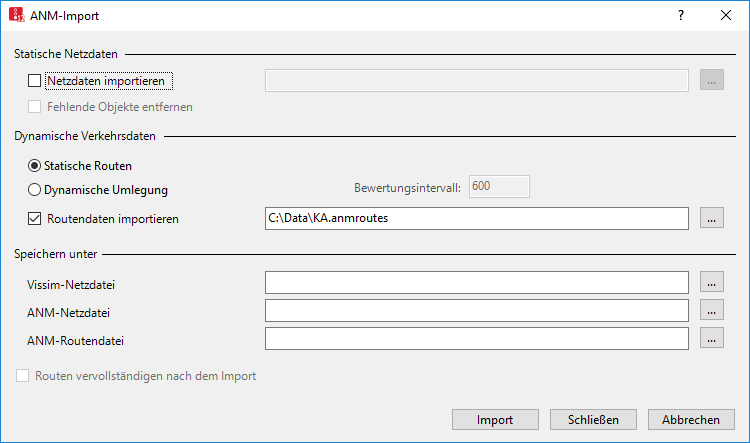Browse for Routendaten file with ellipsis button
Screen dimensions: 750x443
[711, 218]
